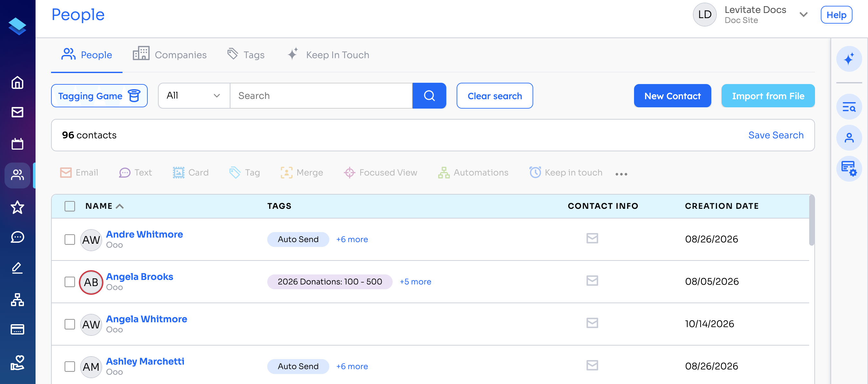Expand the Levitate Docs account chevron
Image resolution: width=868 pixels, height=384 pixels.
pyautogui.click(x=803, y=15)
